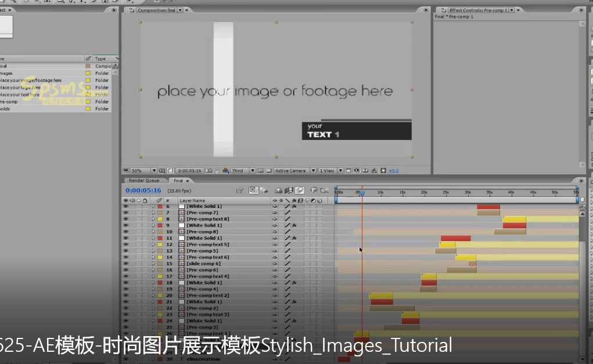This screenshot has width=593, height=364.
Task: Toggle draft 3D timeline icon
Action: 264,190
